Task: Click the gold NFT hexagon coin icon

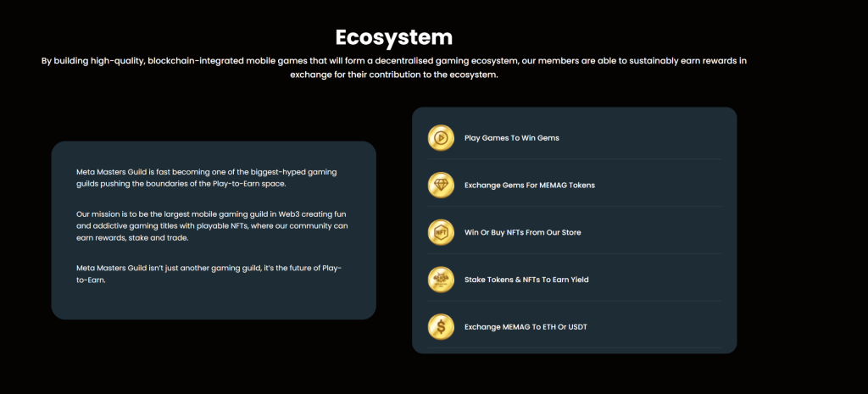Action: (441, 232)
